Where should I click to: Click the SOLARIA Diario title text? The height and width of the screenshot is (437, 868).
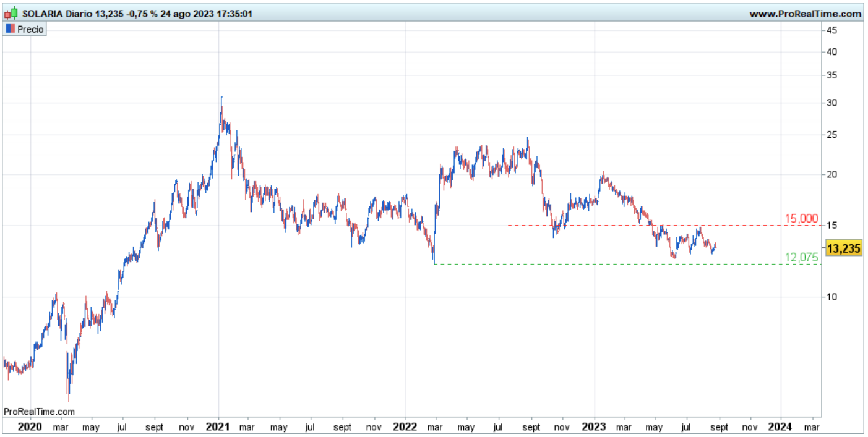57,14
